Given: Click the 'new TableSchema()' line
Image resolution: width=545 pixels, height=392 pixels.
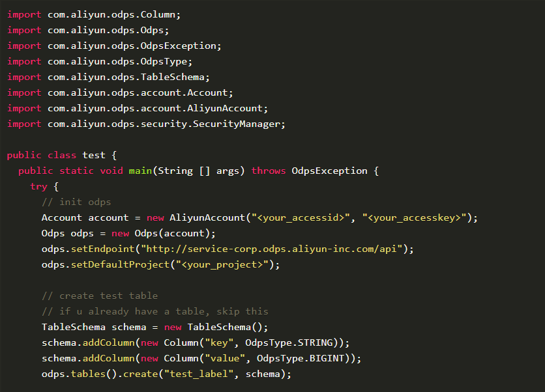Looking at the screenshot, I should point(155,327).
